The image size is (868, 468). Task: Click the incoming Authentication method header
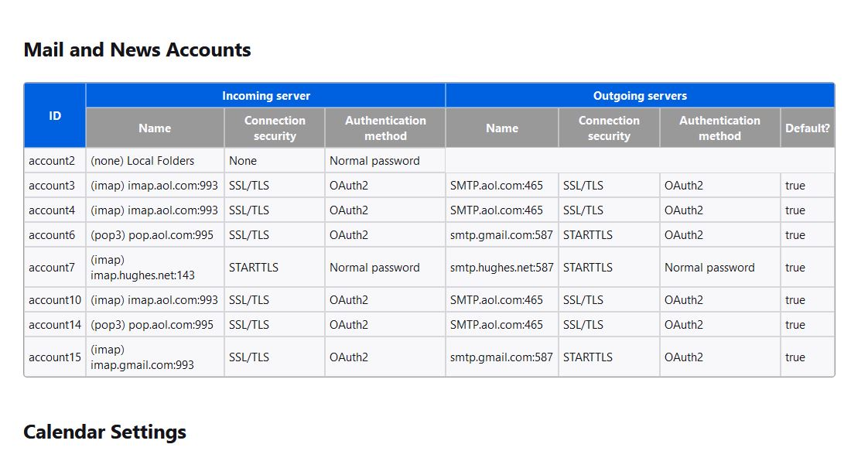[385, 128]
